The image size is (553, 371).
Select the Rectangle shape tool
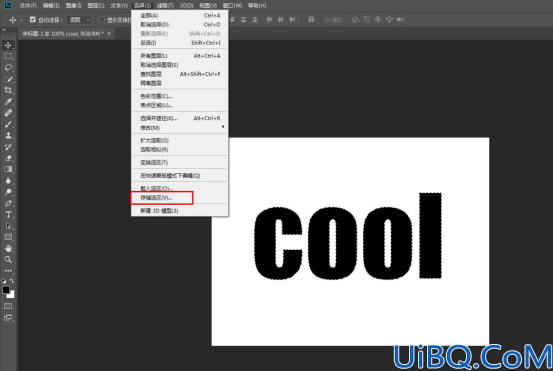tap(8, 237)
